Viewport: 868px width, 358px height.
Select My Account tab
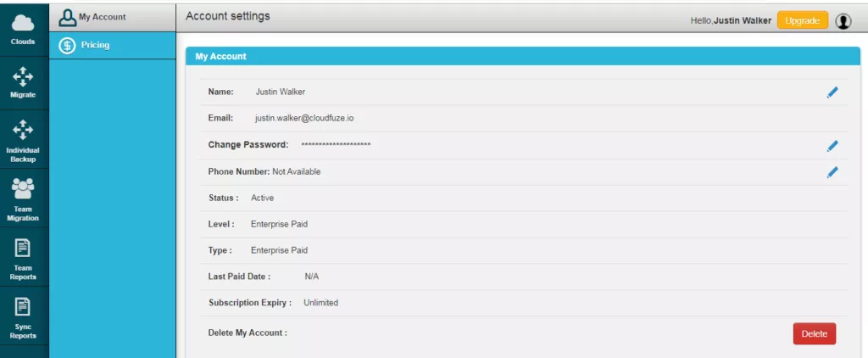113,17
